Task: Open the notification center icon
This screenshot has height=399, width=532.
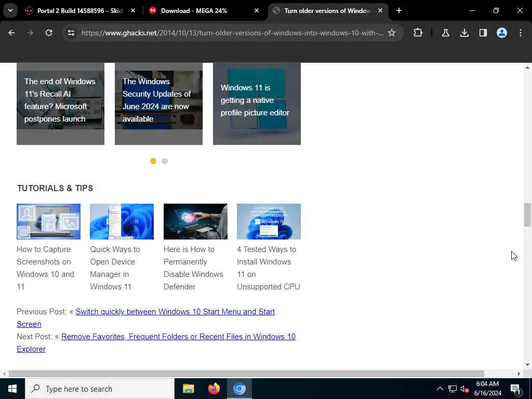Action: tap(515, 389)
